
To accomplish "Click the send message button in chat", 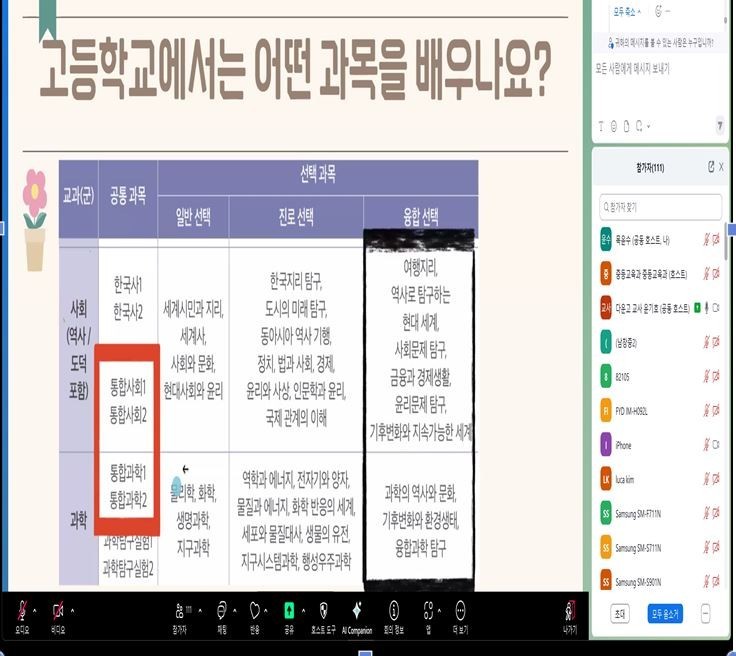I will pyautogui.click(x=720, y=126).
